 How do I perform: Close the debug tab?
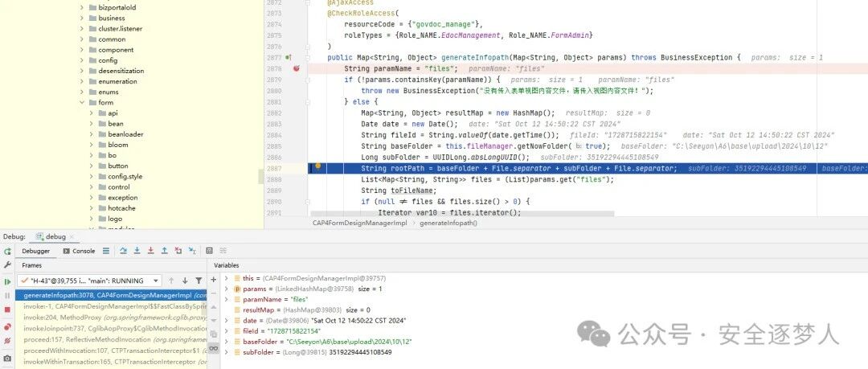[73, 237]
